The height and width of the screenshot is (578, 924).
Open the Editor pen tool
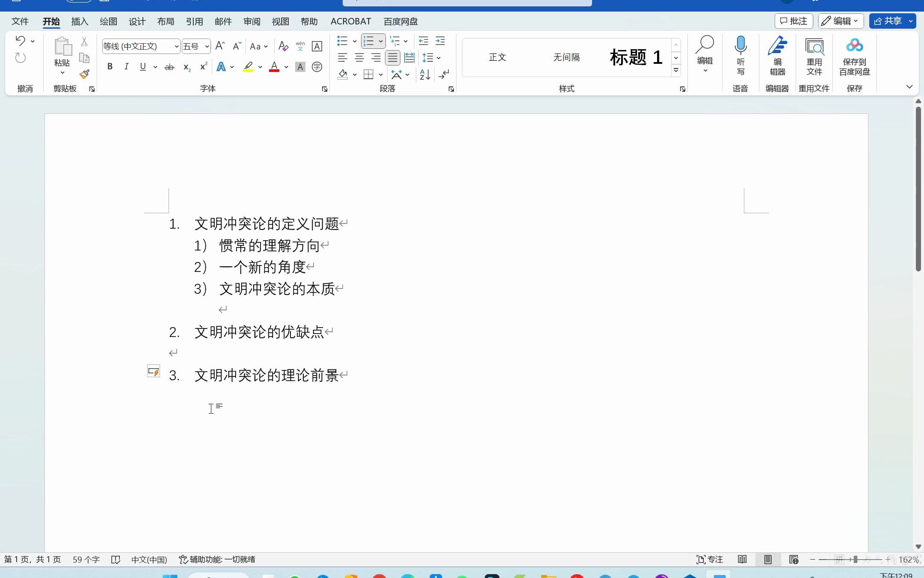(777, 56)
